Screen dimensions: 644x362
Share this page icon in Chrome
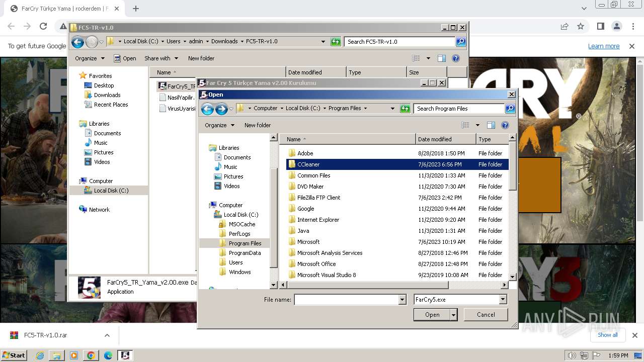tap(565, 26)
